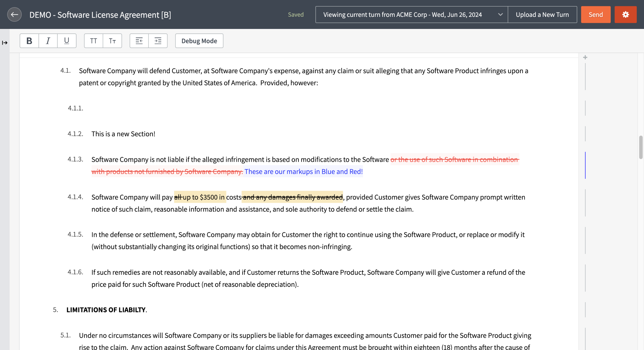Click the vertical scrollbar thumb

640,147
